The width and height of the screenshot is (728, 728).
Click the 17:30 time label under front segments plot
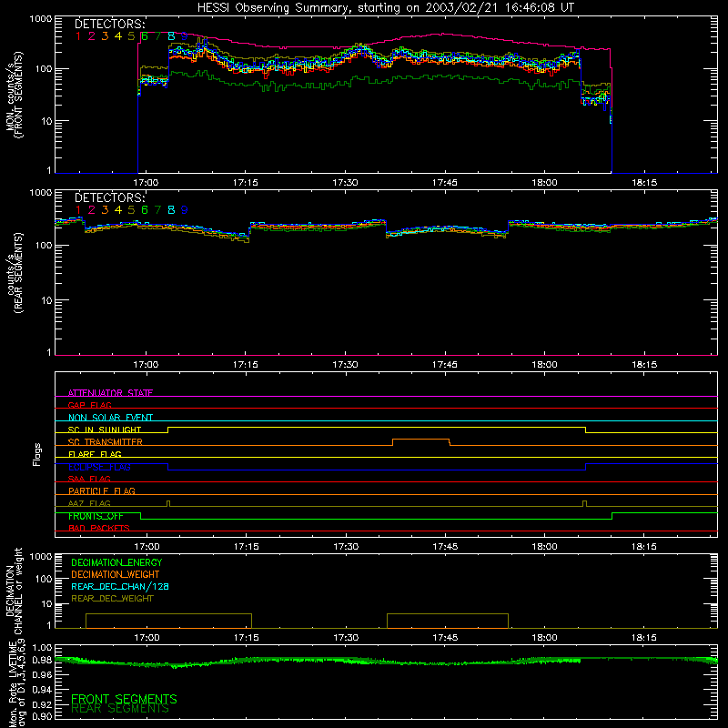(x=345, y=183)
